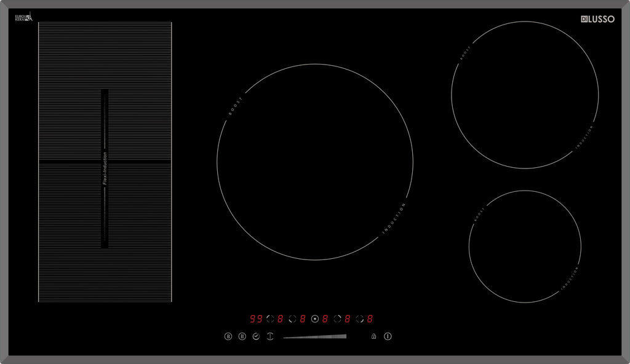Tap the 99 timer display digits
Image resolution: width=630 pixels, height=364 pixels.
pos(255,318)
